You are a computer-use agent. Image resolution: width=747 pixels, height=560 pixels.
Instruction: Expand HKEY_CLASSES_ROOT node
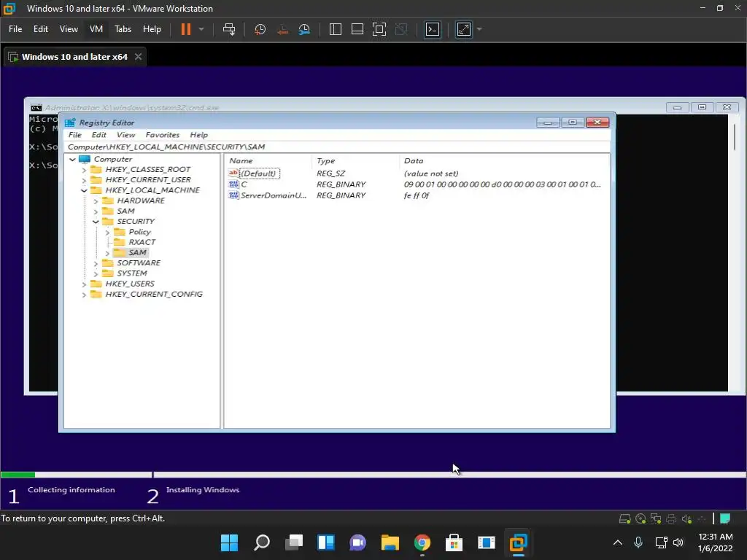coord(84,170)
